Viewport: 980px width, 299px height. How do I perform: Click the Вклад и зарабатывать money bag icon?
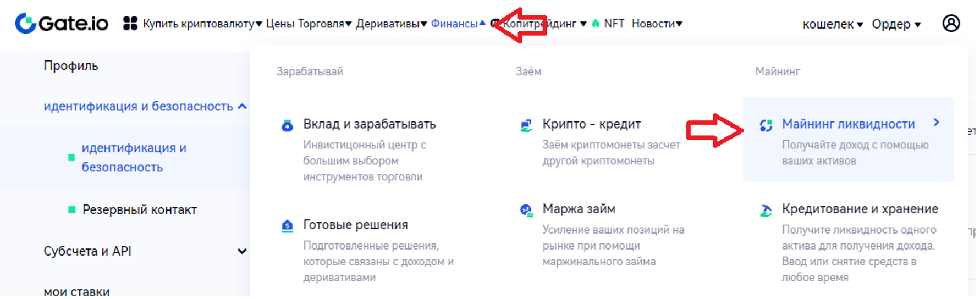click(287, 126)
